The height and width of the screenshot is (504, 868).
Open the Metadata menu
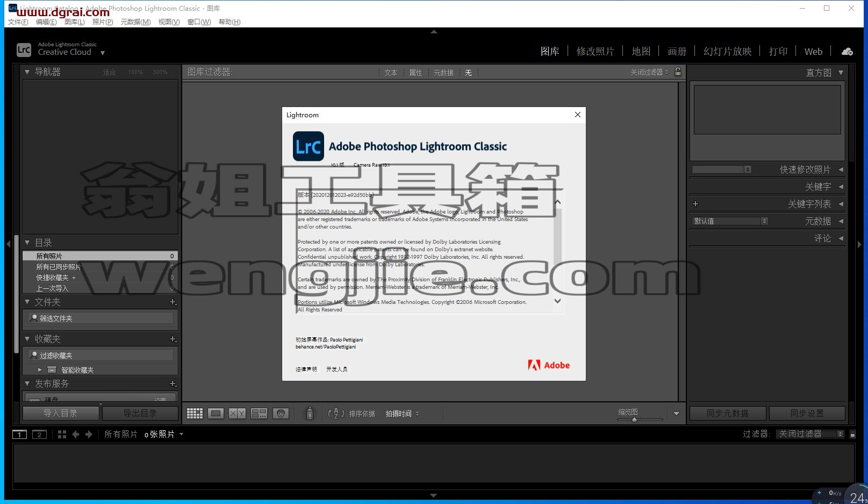[135, 22]
